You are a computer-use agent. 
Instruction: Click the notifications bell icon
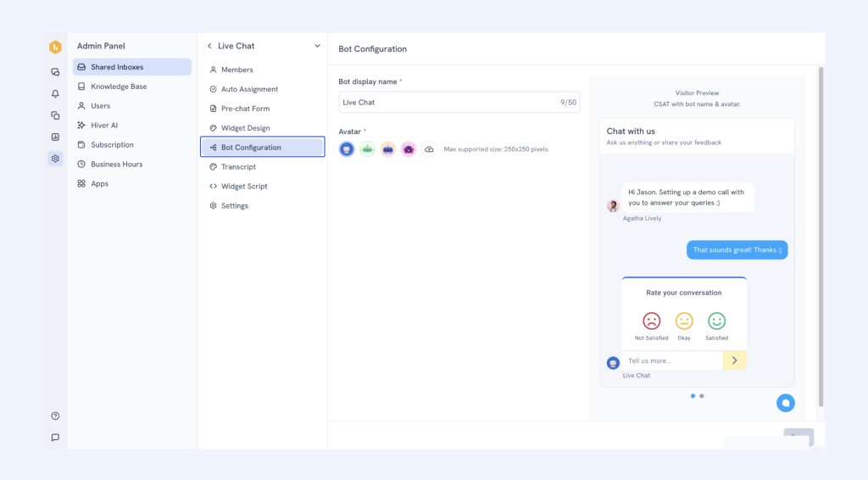click(55, 94)
